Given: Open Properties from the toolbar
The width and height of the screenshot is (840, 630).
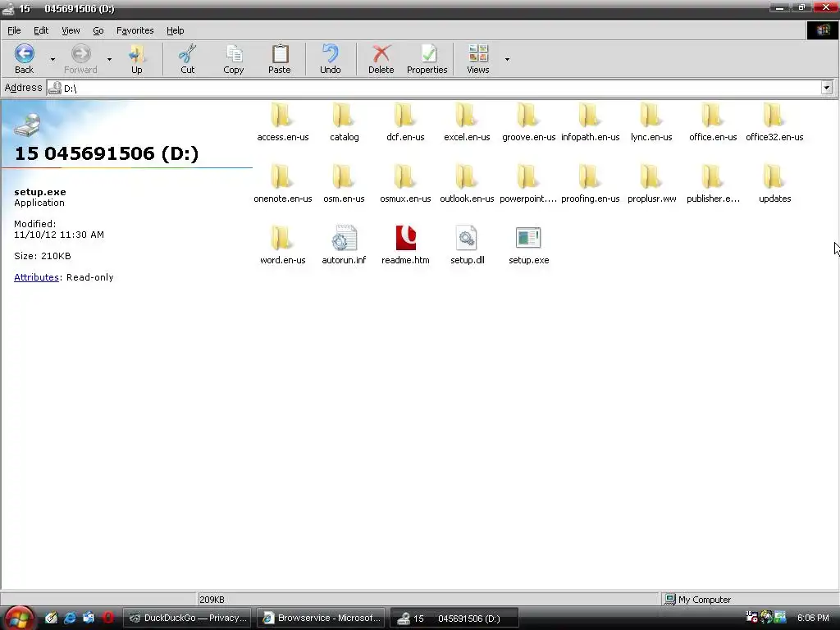Looking at the screenshot, I should pyautogui.click(x=427, y=59).
